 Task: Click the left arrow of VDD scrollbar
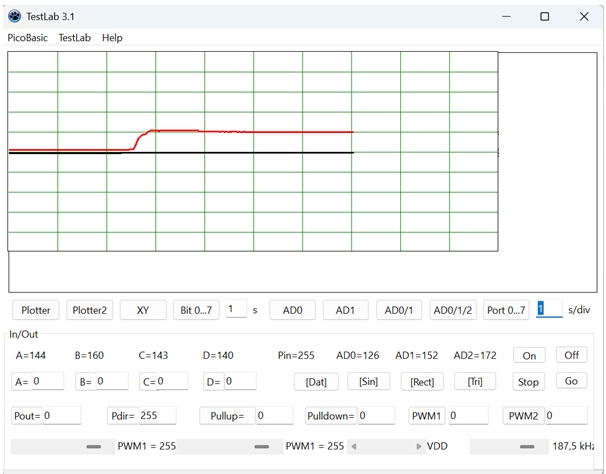[x=353, y=446]
